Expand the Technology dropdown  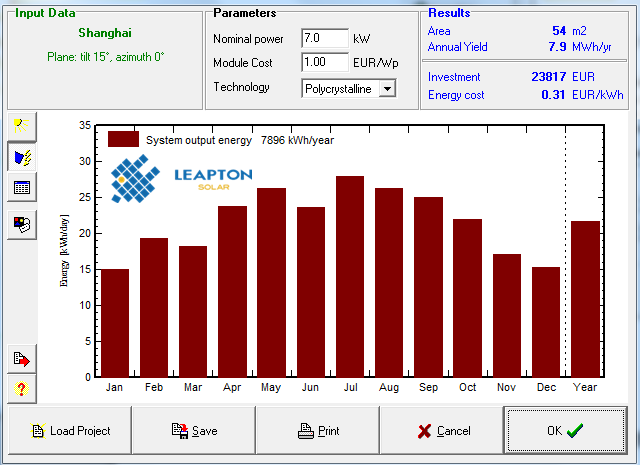click(388, 89)
